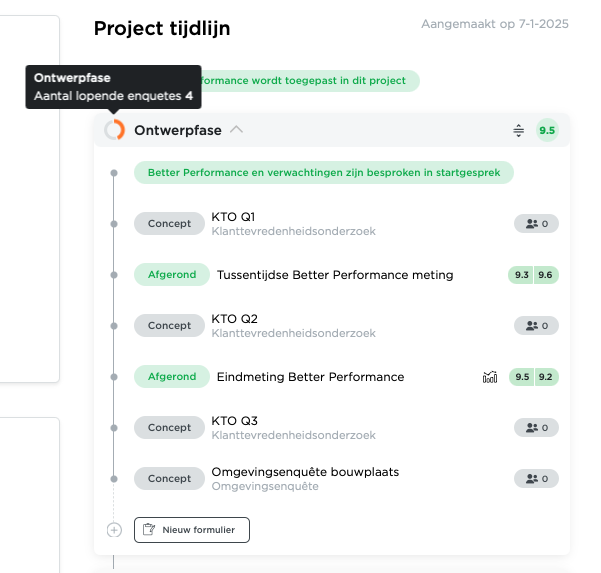Image resolution: width=601 pixels, height=573 pixels.
Task: Open Tussentijdse Better Performance meting
Action: tap(335, 275)
